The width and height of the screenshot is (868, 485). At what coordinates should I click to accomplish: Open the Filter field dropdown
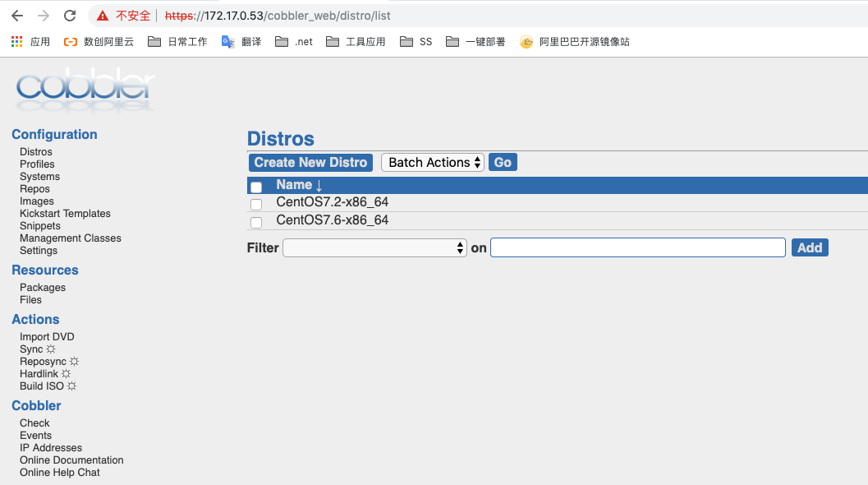(x=375, y=247)
